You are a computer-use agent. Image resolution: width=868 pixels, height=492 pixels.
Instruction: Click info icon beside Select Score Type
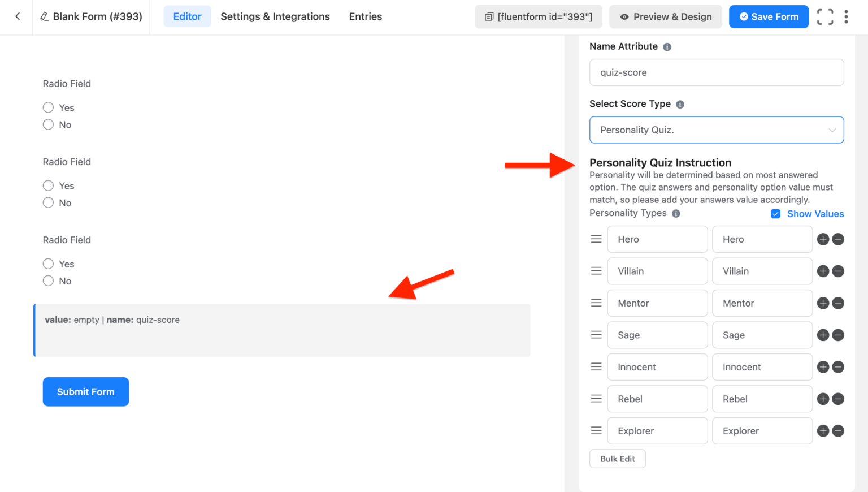tap(680, 104)
